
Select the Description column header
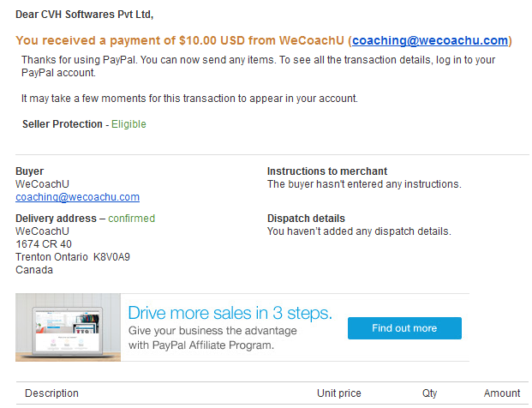pos(51,393)
